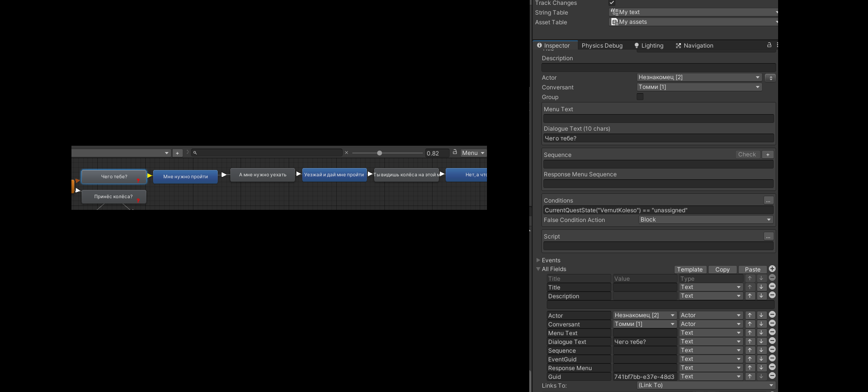Change the Guid row type dropdown
This screenshot has width=868, height=392.
[711, 376]
